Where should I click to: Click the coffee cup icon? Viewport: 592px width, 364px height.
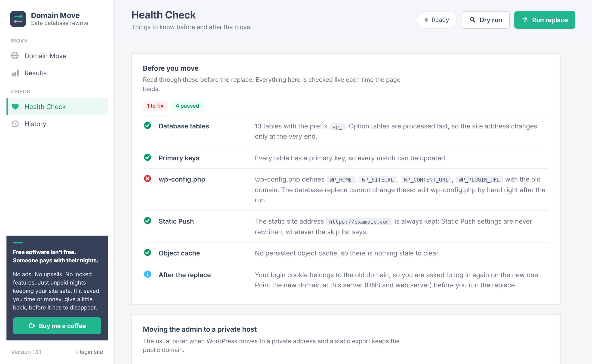(x=32, y=325)
